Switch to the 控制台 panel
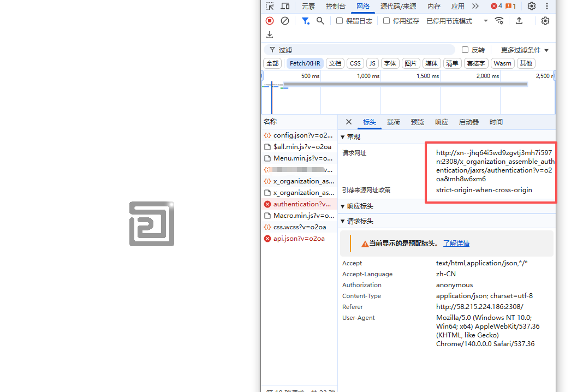 click(335, 6)
